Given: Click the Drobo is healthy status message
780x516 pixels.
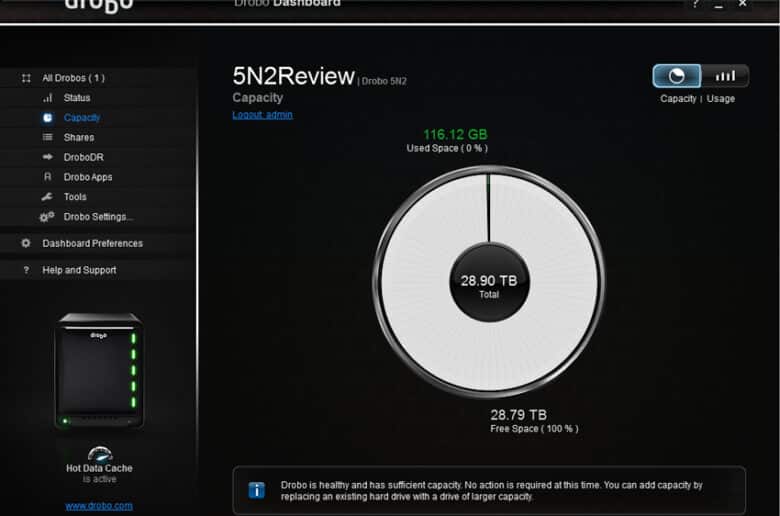Looking at the screenshot, I should coord(491,491).
